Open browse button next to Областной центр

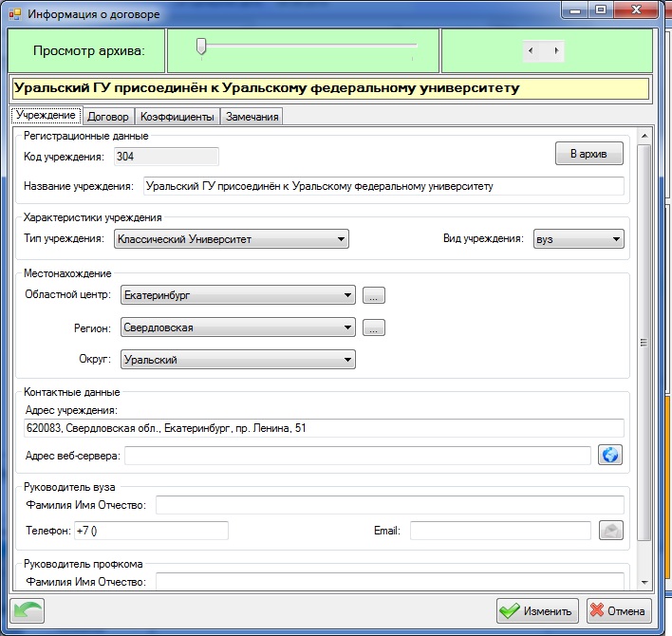coord(374,295)
